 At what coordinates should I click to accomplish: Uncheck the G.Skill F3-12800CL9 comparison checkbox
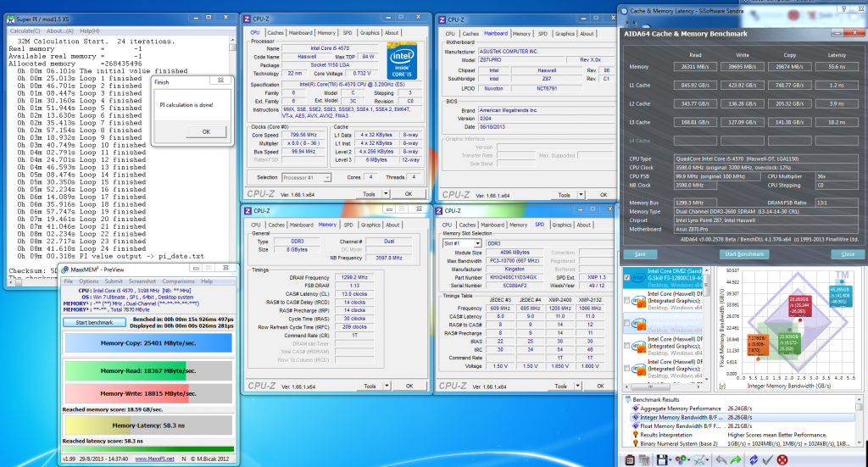[628, 277]
